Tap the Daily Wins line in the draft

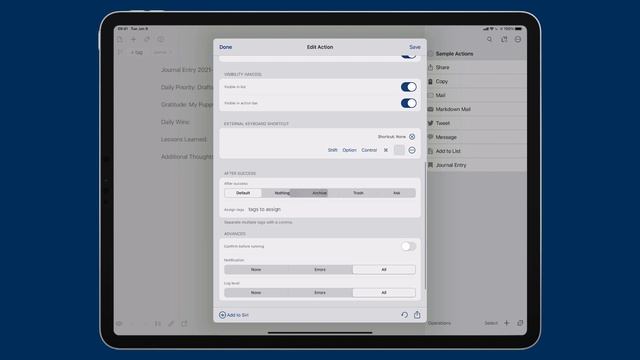pyautogui.click(x=176, y=122)
